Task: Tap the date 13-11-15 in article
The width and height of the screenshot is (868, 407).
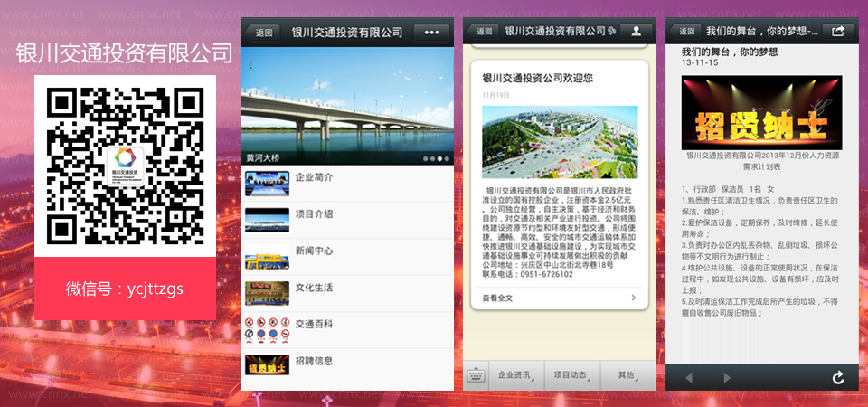Action: 700,63
